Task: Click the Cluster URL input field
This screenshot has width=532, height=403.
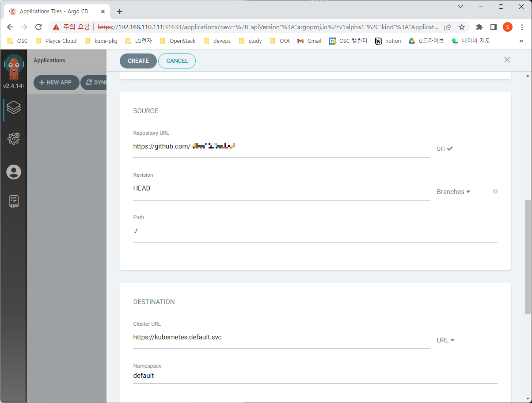Action: 281,338
